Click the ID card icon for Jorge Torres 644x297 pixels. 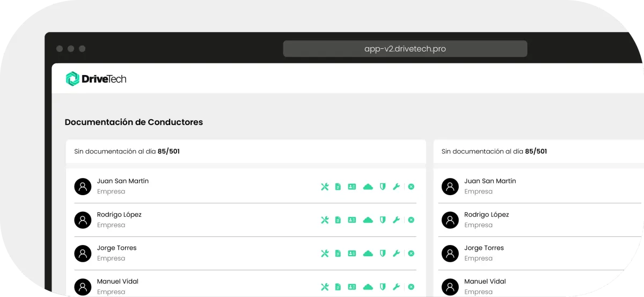click(x=352, y=253)
